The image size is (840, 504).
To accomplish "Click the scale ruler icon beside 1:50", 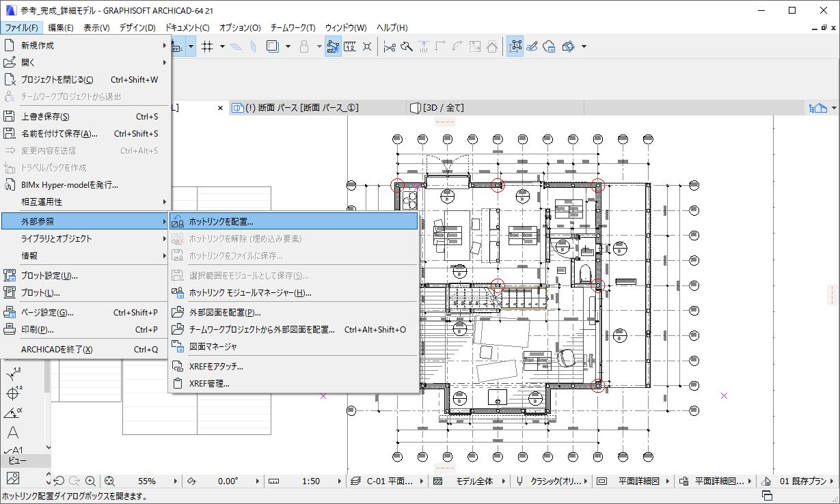I will pos(272,481).
